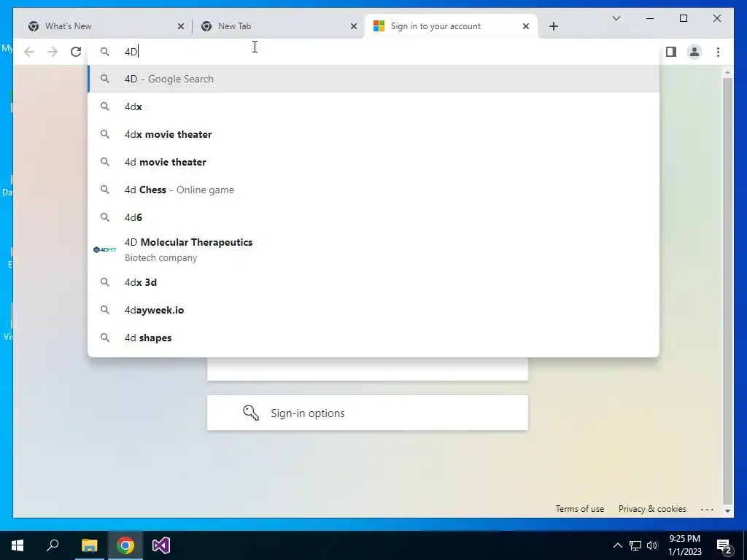747x560 pixels.
Task: Choose the 4D - Google Search suggestion
Action: point(374,79)
